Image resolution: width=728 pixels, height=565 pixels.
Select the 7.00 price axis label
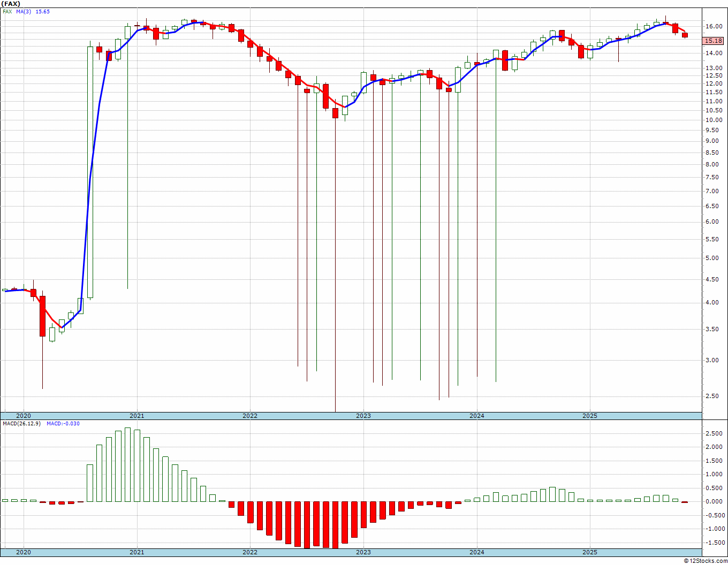click(713, 191)
